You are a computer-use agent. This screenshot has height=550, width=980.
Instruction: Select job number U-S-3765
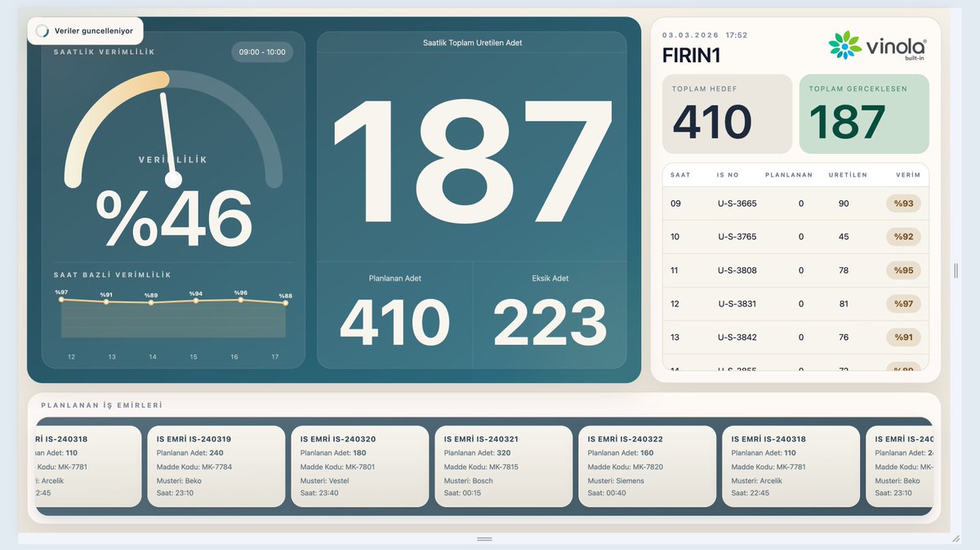[x=737, y=237]
